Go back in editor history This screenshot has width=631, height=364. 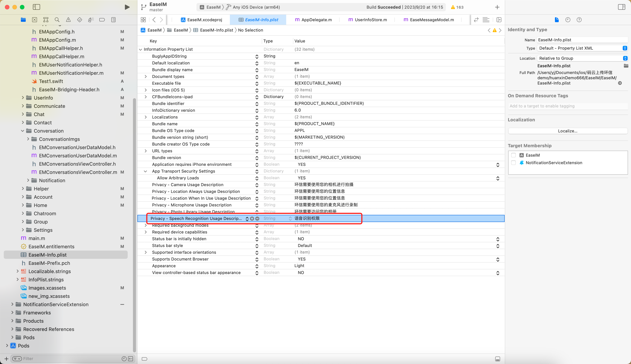(x=154, y=20)
